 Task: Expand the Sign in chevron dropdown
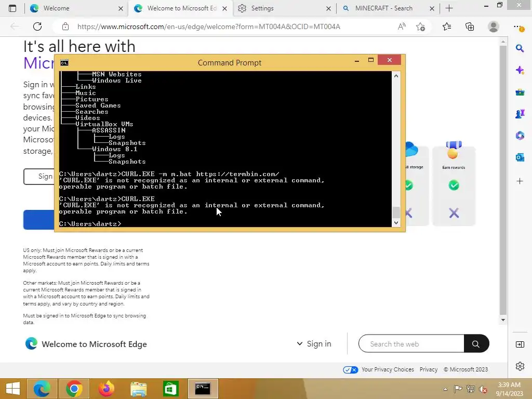300,344
